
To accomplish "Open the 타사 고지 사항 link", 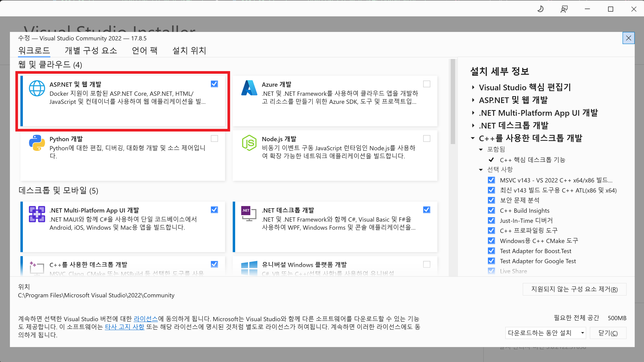I will coord(125,327).
